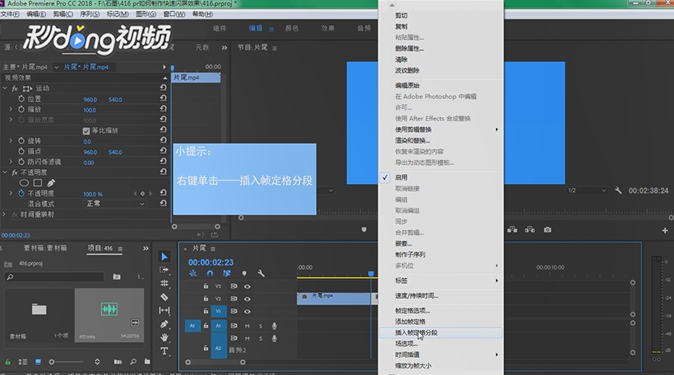Open playback resolution 1/2 dropdown
The height and width of the screenshot is (375, 674).
click(x=587, y=190)
